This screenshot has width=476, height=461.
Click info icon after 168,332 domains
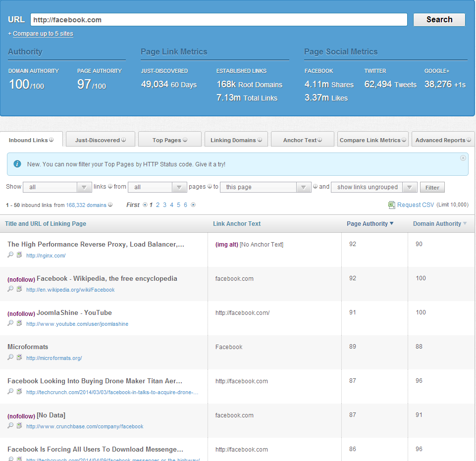coord(110,205)
